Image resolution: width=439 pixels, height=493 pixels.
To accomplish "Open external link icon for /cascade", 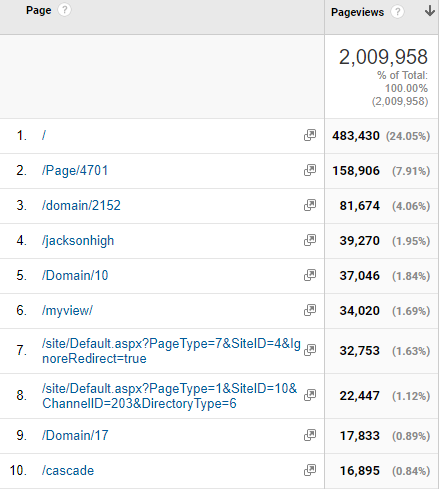I will (310, 470).
